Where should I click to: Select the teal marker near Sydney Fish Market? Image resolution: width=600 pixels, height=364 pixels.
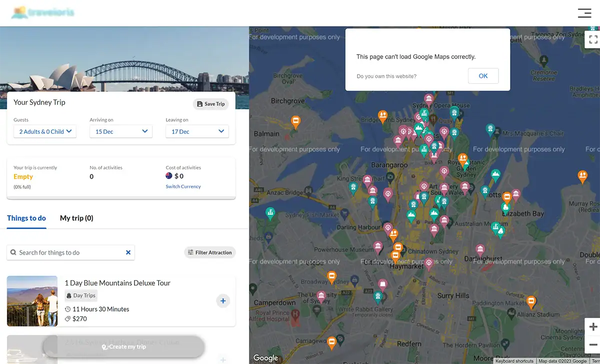pyautogui.click(x=270, y=213)
